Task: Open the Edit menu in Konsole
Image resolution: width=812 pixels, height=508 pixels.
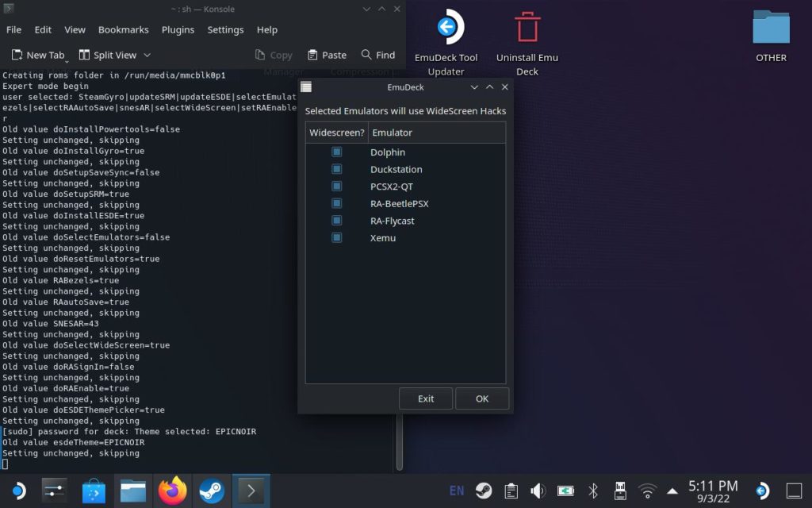Action: [43, 29]
